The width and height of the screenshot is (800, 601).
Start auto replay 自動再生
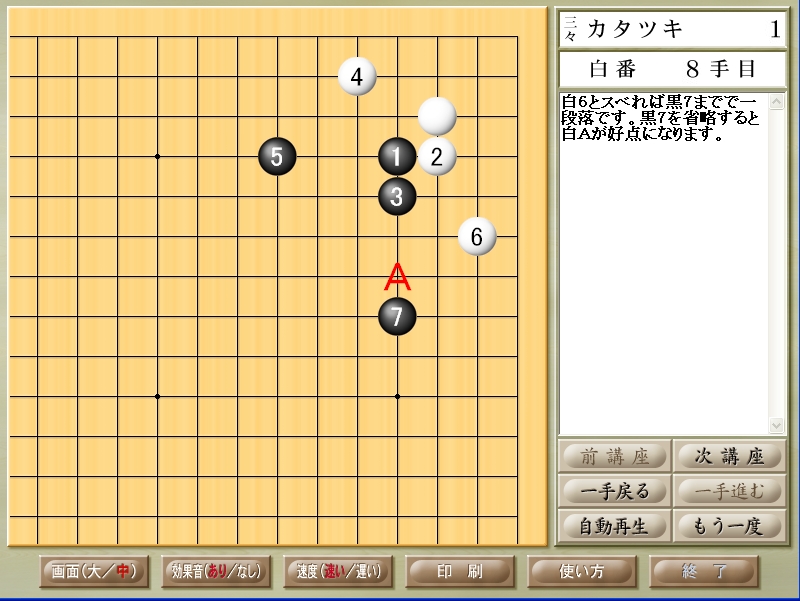point(614,525)
